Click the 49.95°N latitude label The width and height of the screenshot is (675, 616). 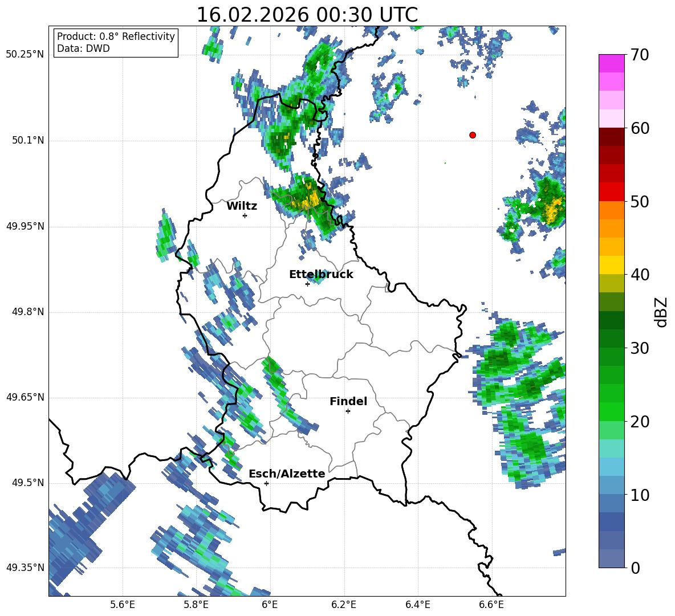(26, 226)
